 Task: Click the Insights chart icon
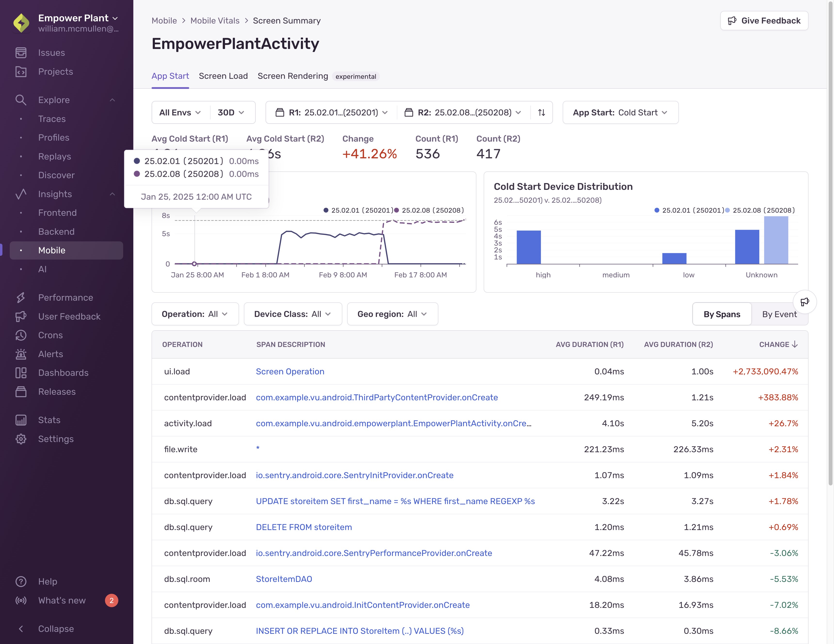coord(21,194)
